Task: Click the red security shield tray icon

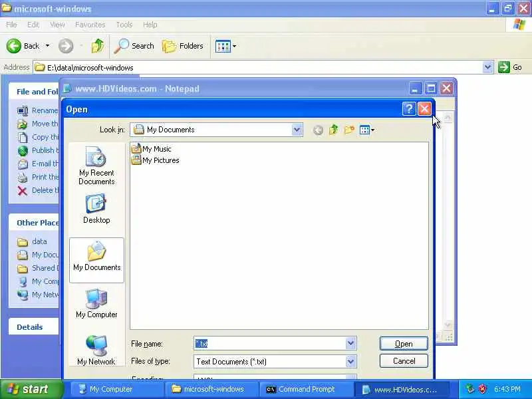Action: click(483, 389)
